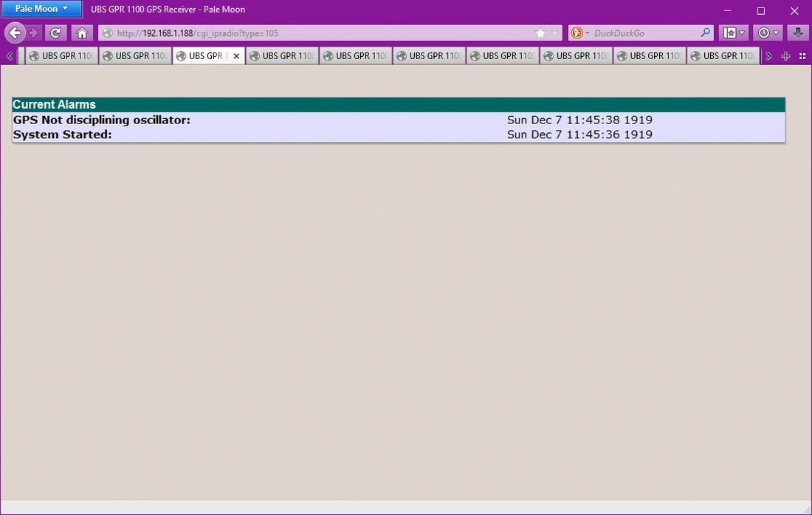The image size is (812, 515).
Task: Open the Downloads panel
Action: click(x=798, y=33)
